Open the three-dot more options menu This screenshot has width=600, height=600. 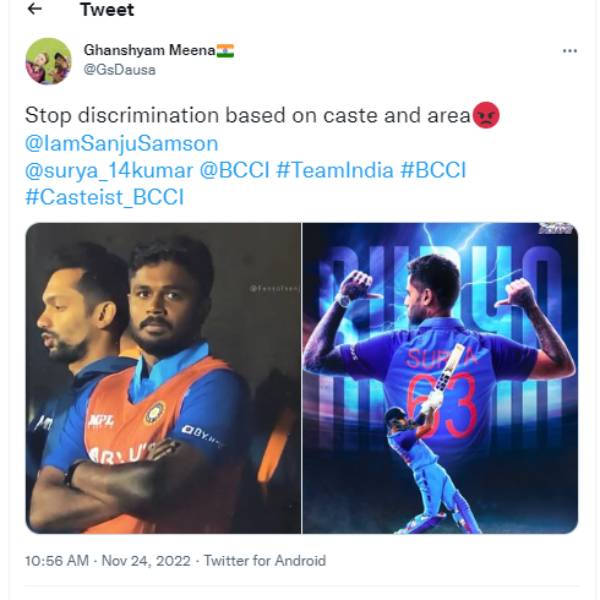pyautogui.click(x=569, y=51)
